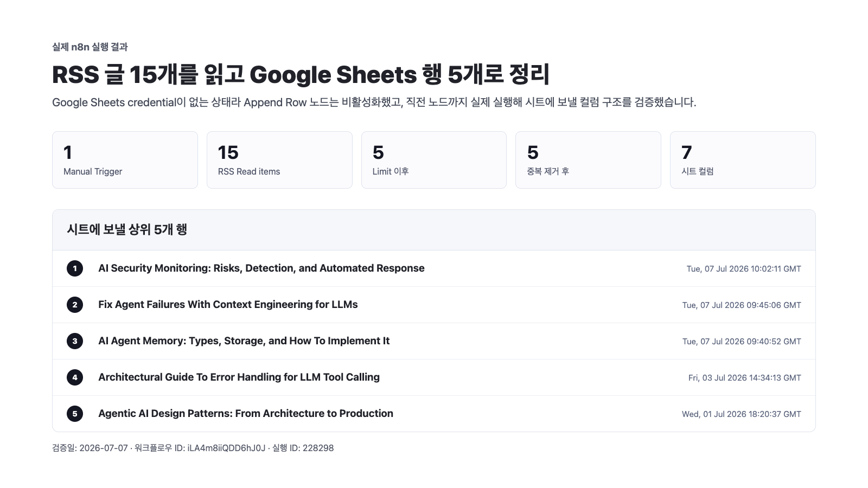
Task: Click the number 1 row badge
Action: pyautogui.click(x=75, y=268)
